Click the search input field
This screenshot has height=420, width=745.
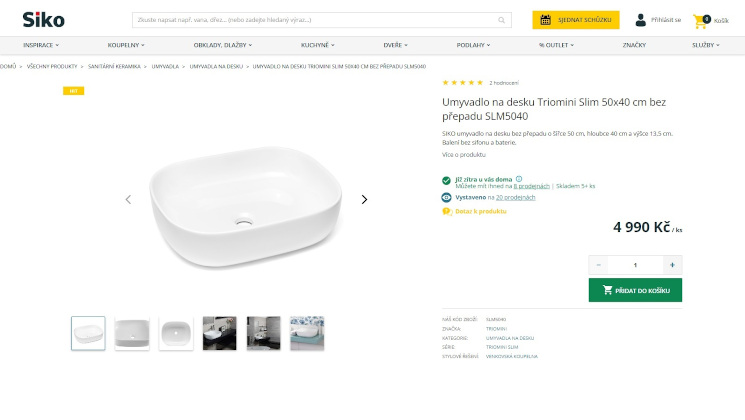point(310,20)
